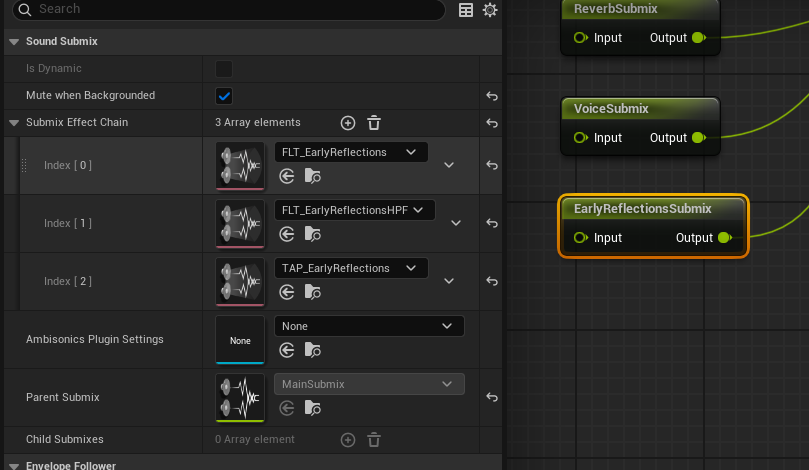Empty the Child Submixes array

(x=374, y=440)
